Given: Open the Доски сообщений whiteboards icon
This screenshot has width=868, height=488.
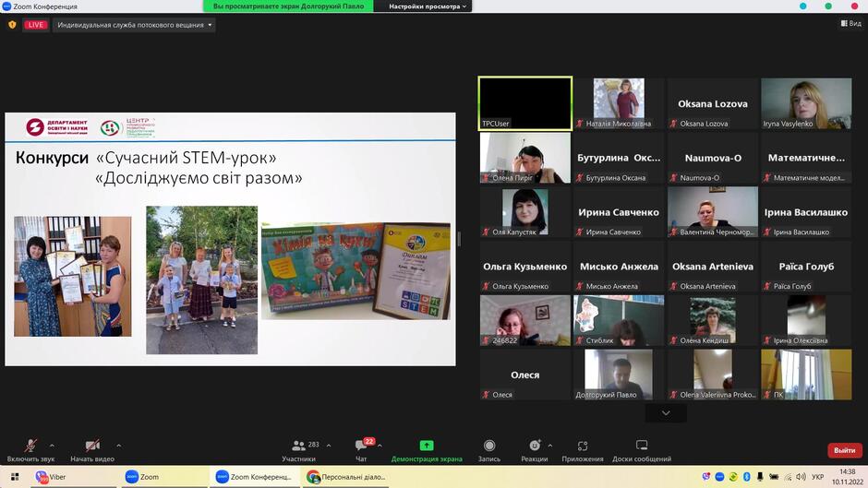Looking at the screenshot, I should pos(642,446).
